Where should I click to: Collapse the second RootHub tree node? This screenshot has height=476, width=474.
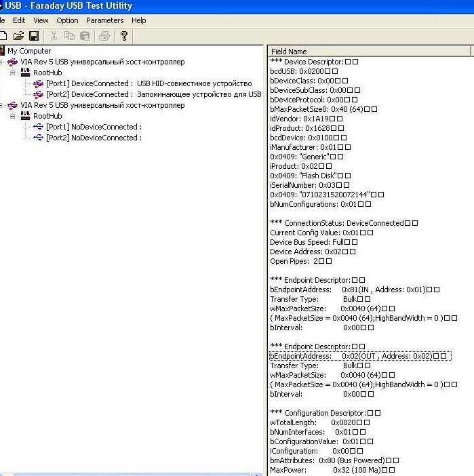(x=13, y=116)
